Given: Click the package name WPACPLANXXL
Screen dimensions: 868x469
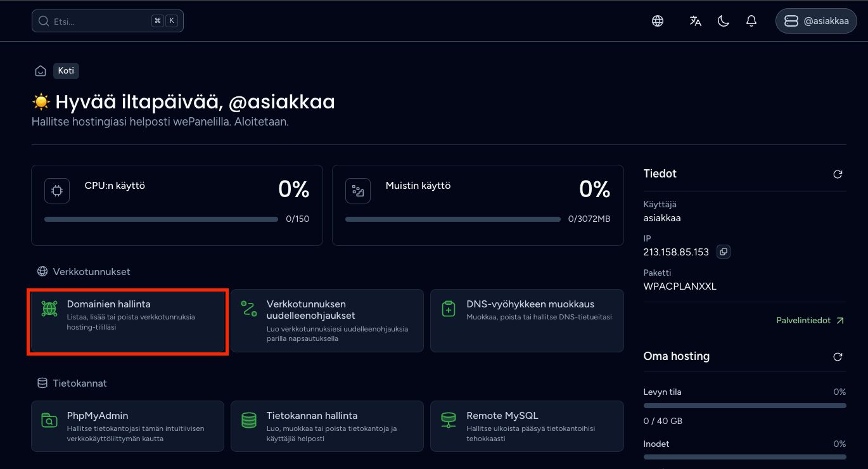Looking at the screenshot, I should click(680, 286).
